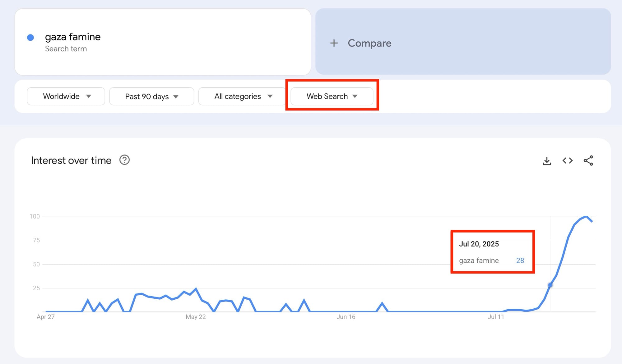Image resolution: width=622 pixels, height=364 pixels.
Task: Click the Interest over time heading
Action: click(x=71, y=160)
